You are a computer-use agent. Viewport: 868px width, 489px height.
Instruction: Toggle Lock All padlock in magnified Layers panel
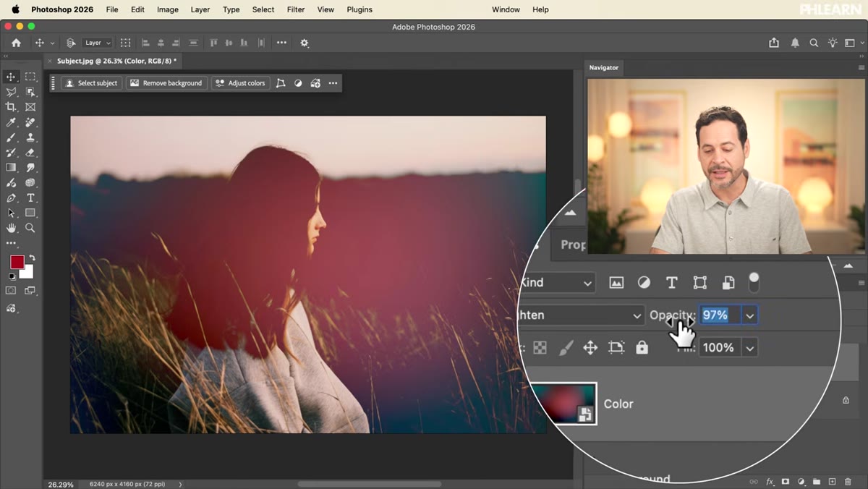pos(642,348)
